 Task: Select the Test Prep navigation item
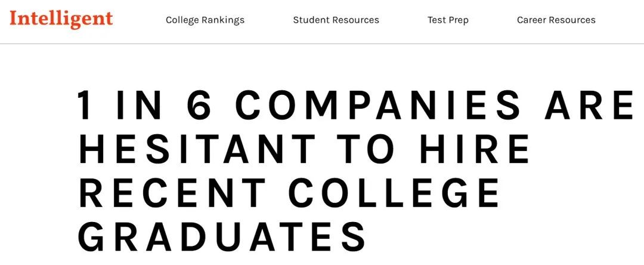pos(448,20)
